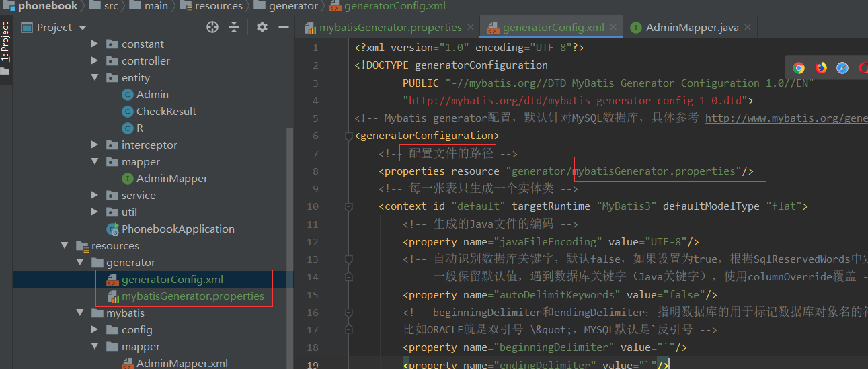The height and width of the screenshot is (369, 868).
Task: Click main in the breadcrumb path
Action: click(x=157, y=6)
